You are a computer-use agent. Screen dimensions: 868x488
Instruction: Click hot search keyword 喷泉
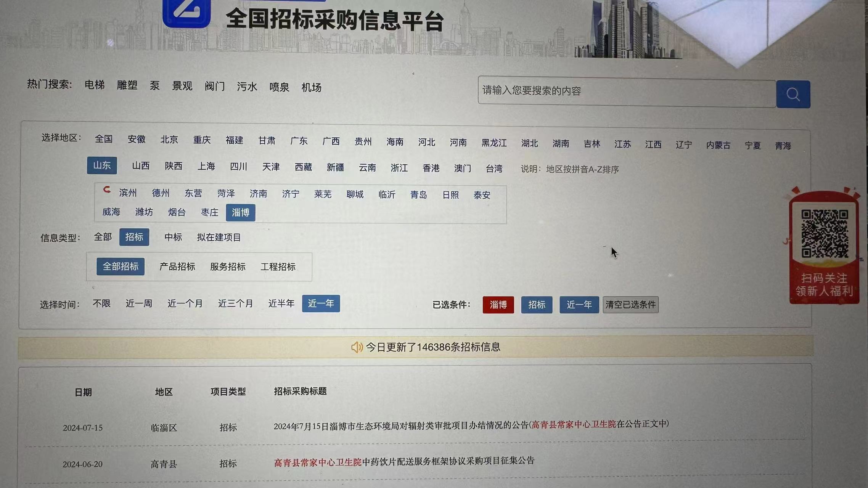pyautogui.click(x=279, y=87)
